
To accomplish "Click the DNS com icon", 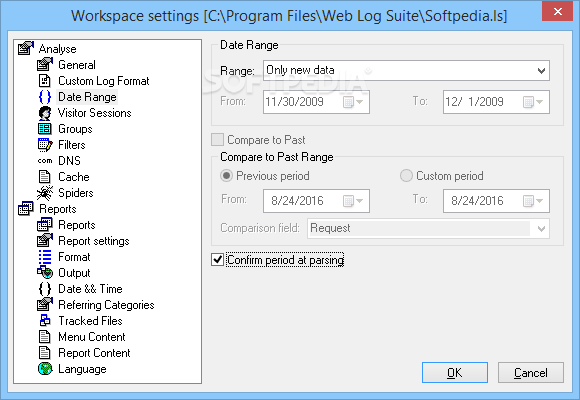I will click(45, 161).
